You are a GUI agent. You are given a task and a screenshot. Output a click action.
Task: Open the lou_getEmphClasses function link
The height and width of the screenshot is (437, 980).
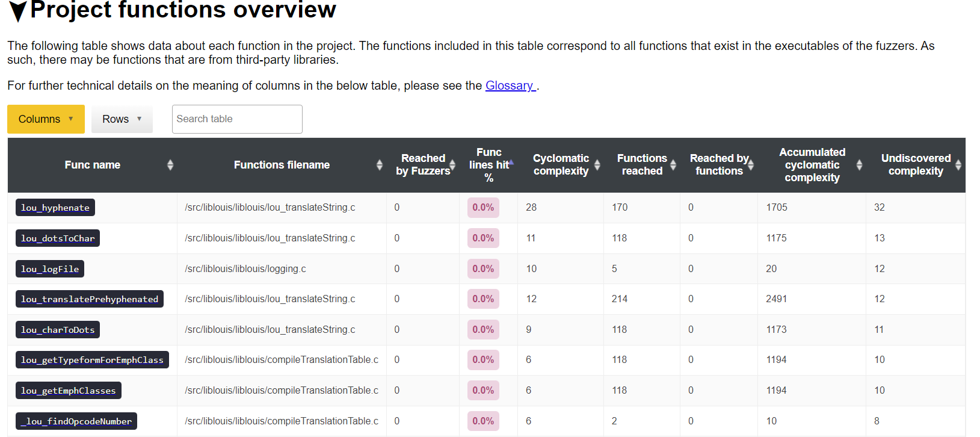pyautogui.click(x=69, y=391)
